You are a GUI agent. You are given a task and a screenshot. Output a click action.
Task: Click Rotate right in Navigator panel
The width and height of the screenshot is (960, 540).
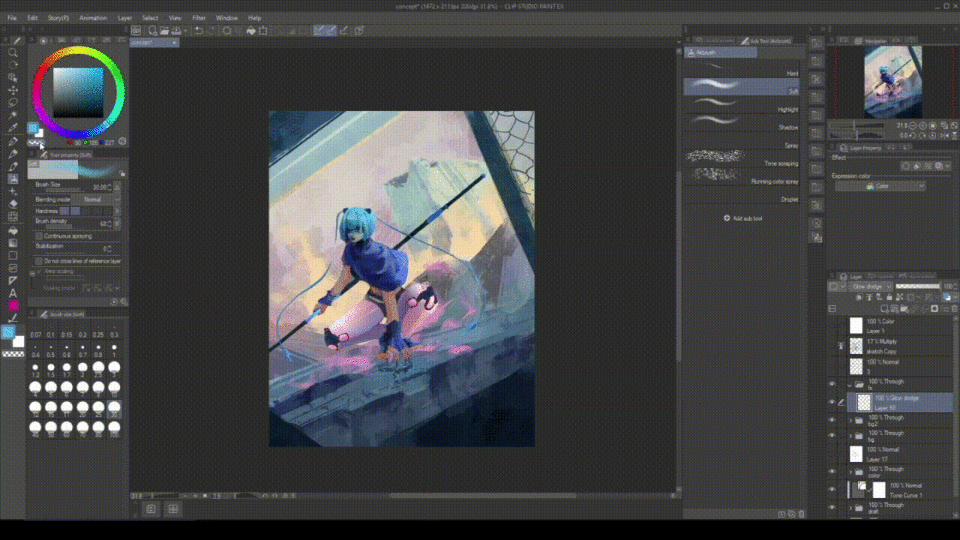pyautogui.click(x=923, y=135)
